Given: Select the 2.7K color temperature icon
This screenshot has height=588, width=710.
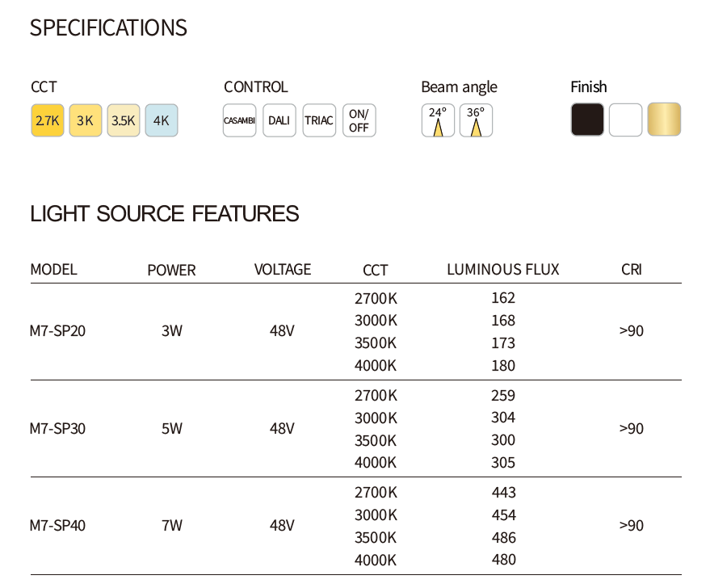Looking at the screenshot, I should (x=48, y=120).
